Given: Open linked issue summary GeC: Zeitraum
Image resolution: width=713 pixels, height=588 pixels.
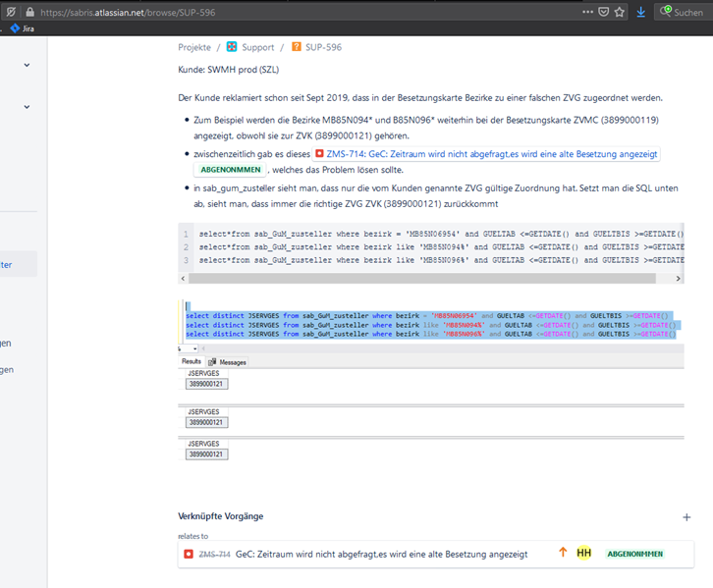Looking at the screenshot, I should tap(381, 555).
